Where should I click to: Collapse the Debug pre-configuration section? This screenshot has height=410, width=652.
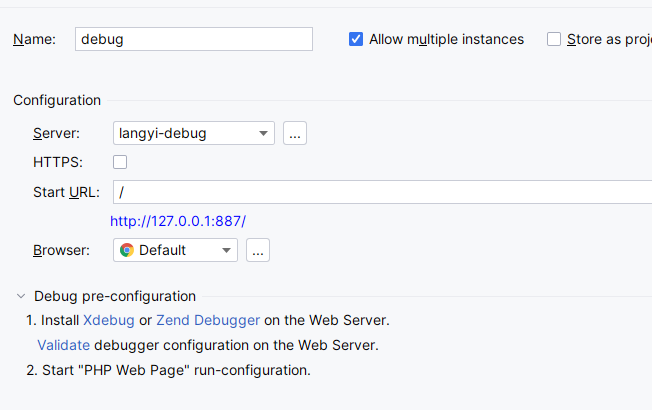(x=21, y=296)
